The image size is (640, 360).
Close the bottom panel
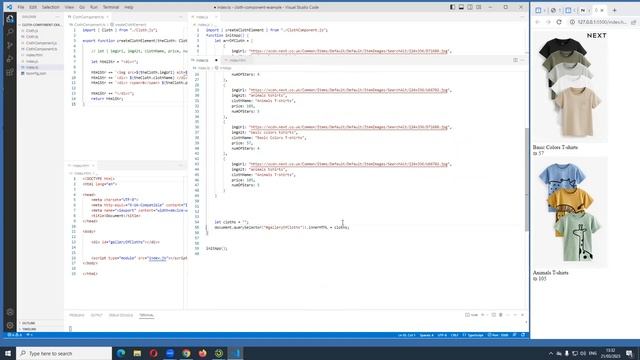pyautogui.click(x=522, y=315)
